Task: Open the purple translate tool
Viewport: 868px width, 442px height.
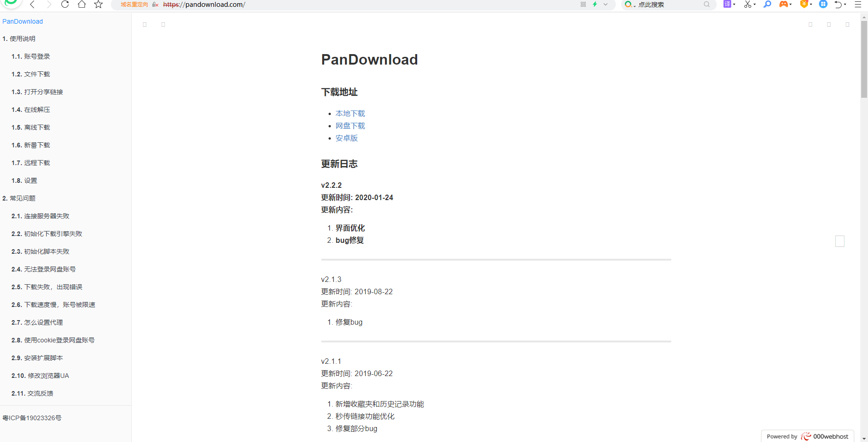Action: (x=728, y=4)
